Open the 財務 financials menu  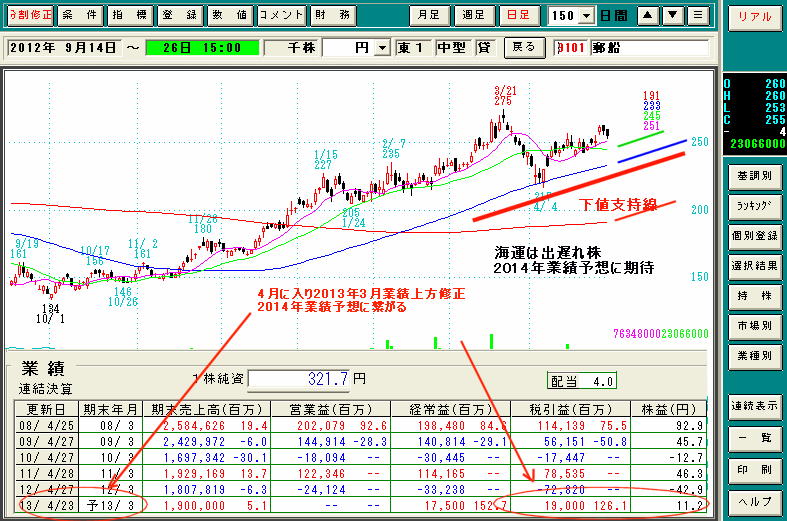pyautogui.click(x=333, y=15)
